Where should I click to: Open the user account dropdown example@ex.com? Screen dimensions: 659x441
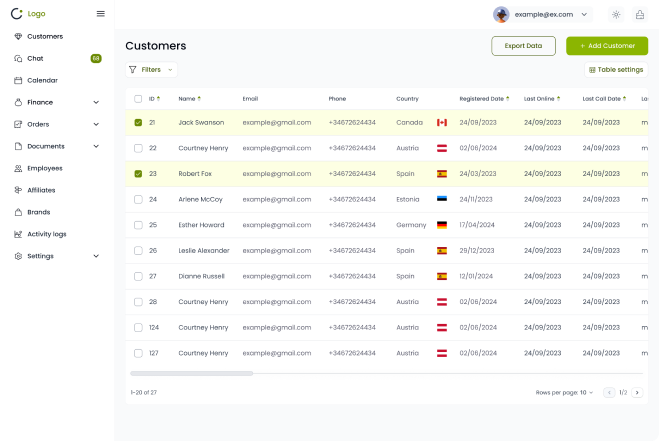541,14
